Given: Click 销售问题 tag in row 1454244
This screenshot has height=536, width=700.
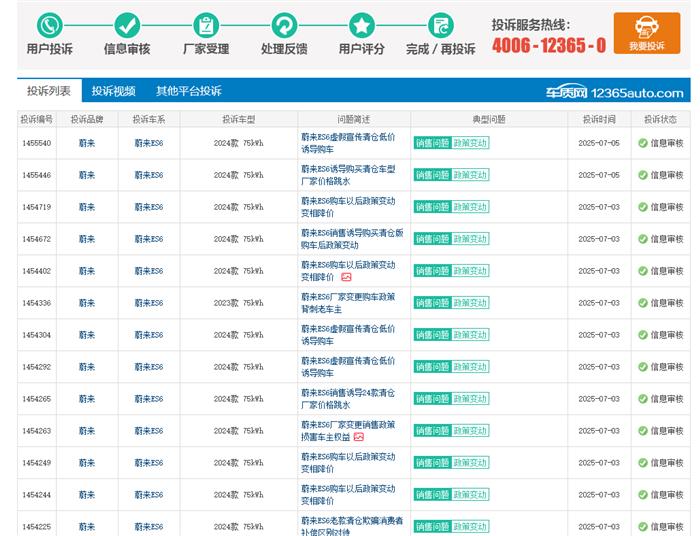Looking at the screenshot, I should 433,494.
